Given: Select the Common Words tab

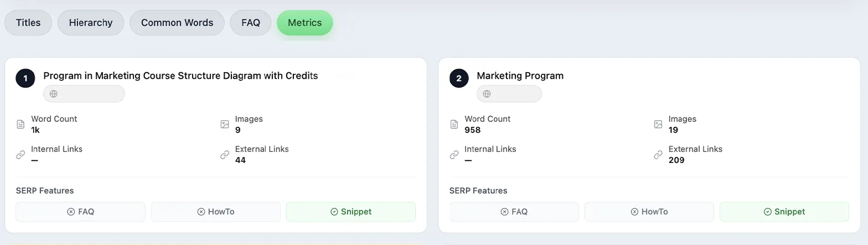Looking at the screenshot, I should [177, 23].
